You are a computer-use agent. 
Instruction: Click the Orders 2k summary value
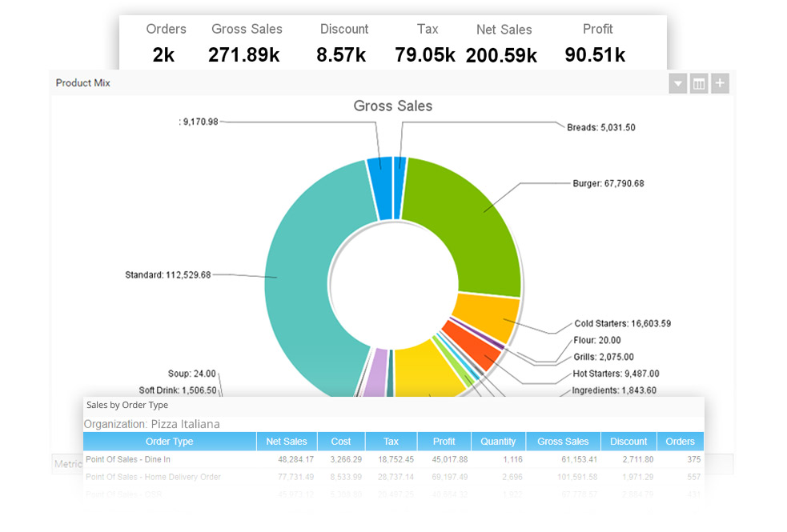[163, 54]
